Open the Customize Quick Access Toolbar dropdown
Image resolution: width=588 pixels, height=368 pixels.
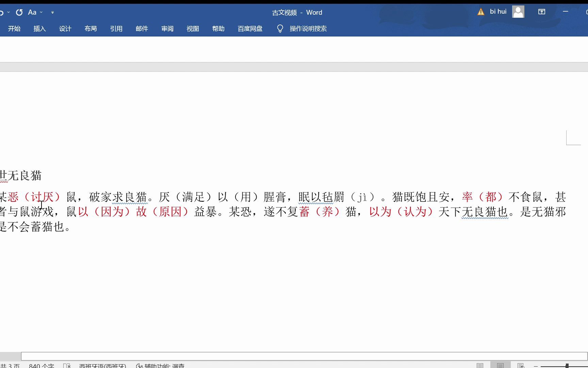point(52,12)
